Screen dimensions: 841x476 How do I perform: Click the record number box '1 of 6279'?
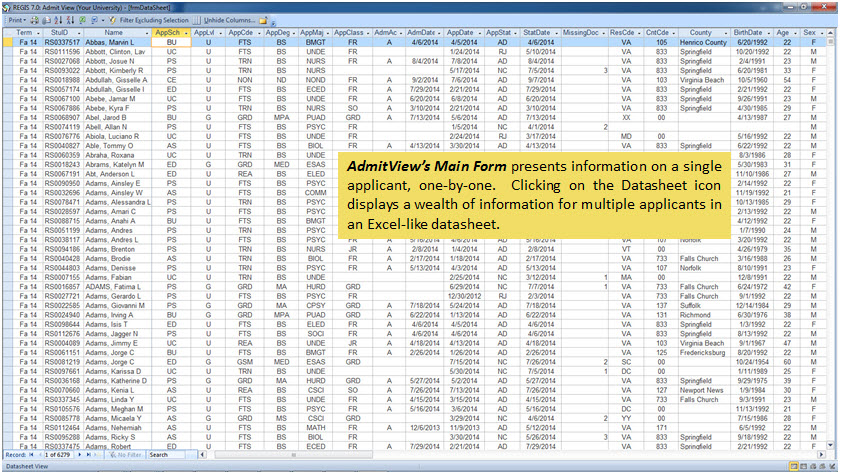tap(58, 455)
